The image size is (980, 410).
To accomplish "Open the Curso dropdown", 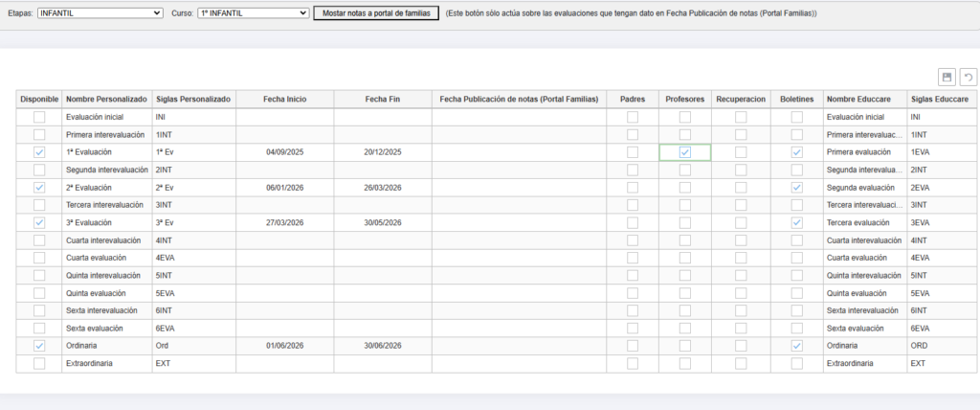I will (x=253, y=13).
